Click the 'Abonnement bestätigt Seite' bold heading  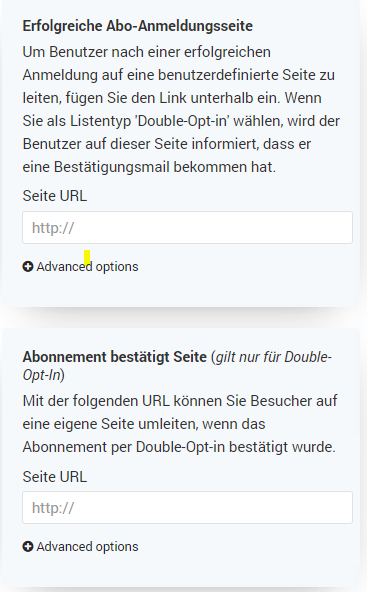(114, 357)
